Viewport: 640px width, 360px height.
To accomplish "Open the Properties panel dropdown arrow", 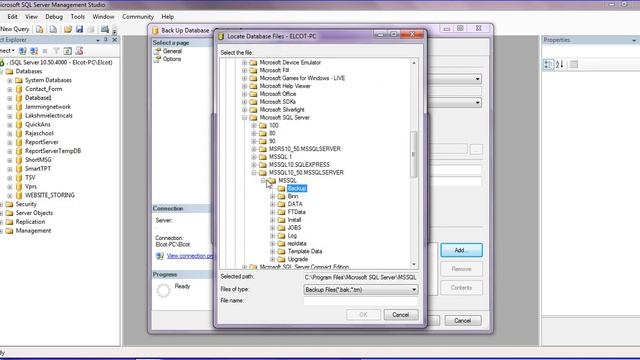I will click(x=634, y=40).
